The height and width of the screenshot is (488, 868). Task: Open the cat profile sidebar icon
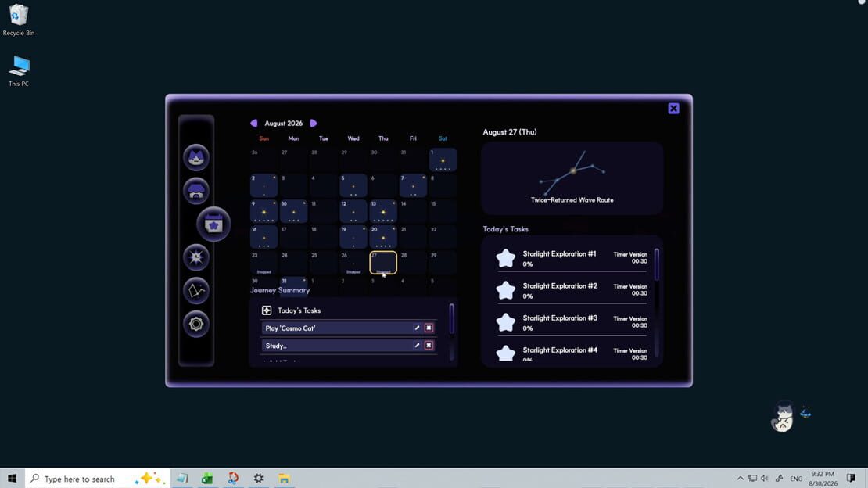click(196, 158)
